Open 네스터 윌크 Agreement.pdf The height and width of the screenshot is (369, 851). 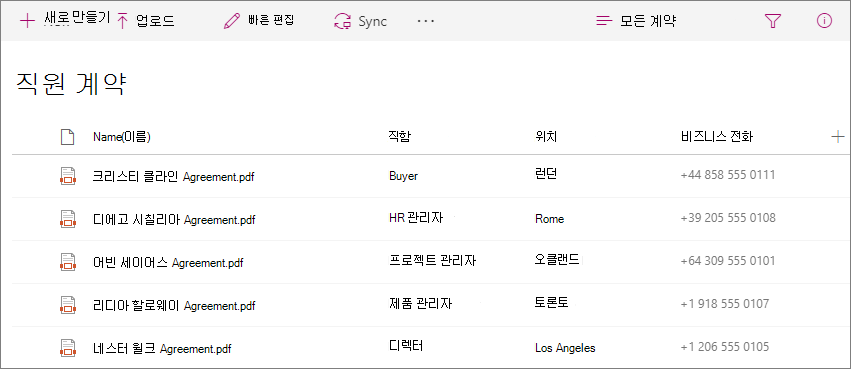click(x=162, y=348)
